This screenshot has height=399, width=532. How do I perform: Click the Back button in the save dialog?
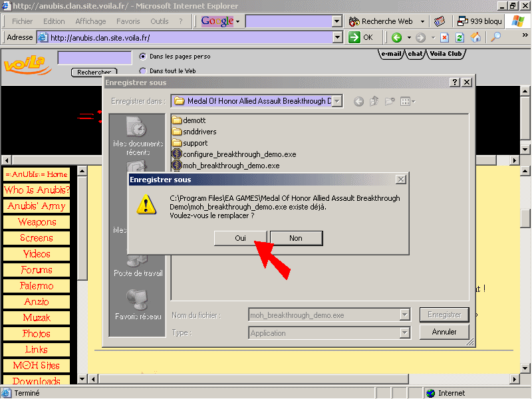tap(358, 101)
